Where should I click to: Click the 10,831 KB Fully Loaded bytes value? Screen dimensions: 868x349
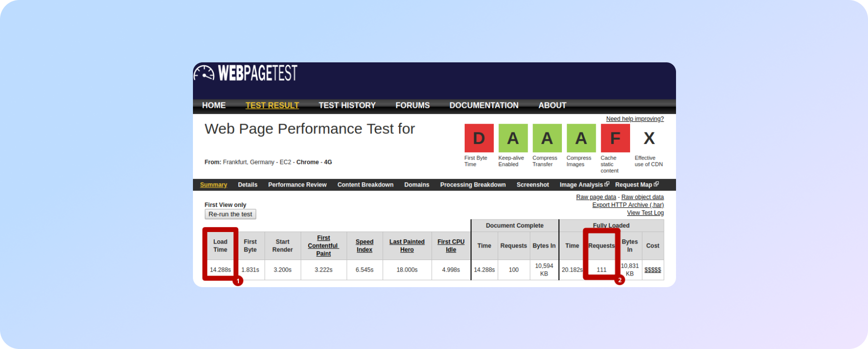(630, 270)
